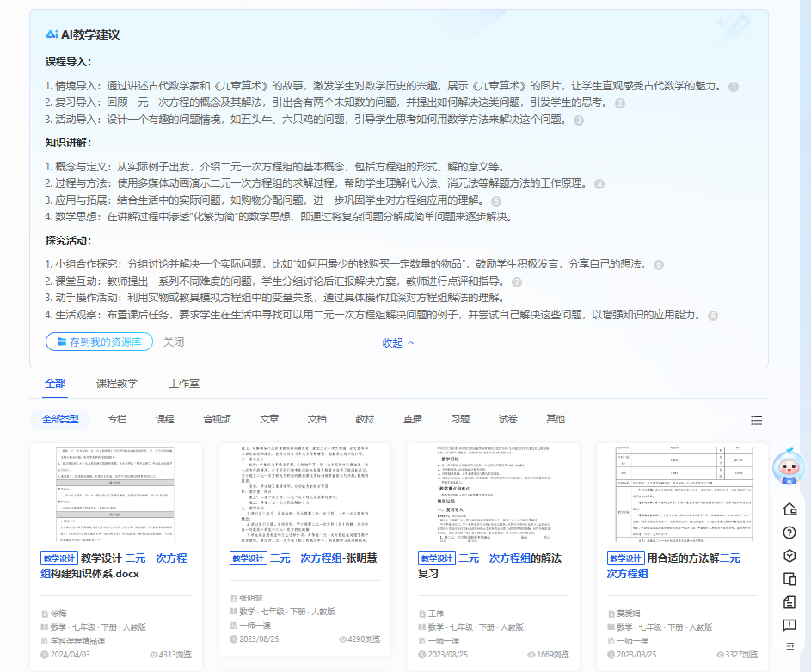The height and width of the screenshot is (672, 811).
Task: Switch to list view with the layout icon
Action: point(756,420)
